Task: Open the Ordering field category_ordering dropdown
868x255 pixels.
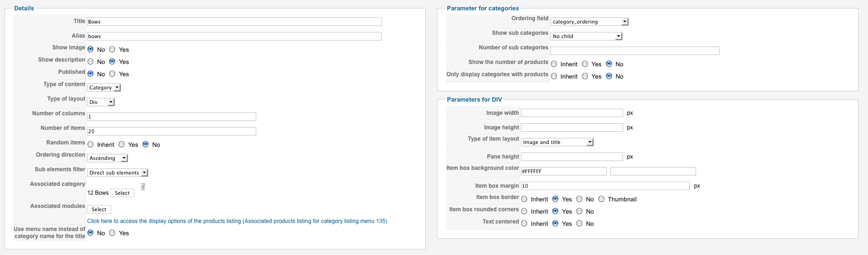Action: (x=589, y=22)
